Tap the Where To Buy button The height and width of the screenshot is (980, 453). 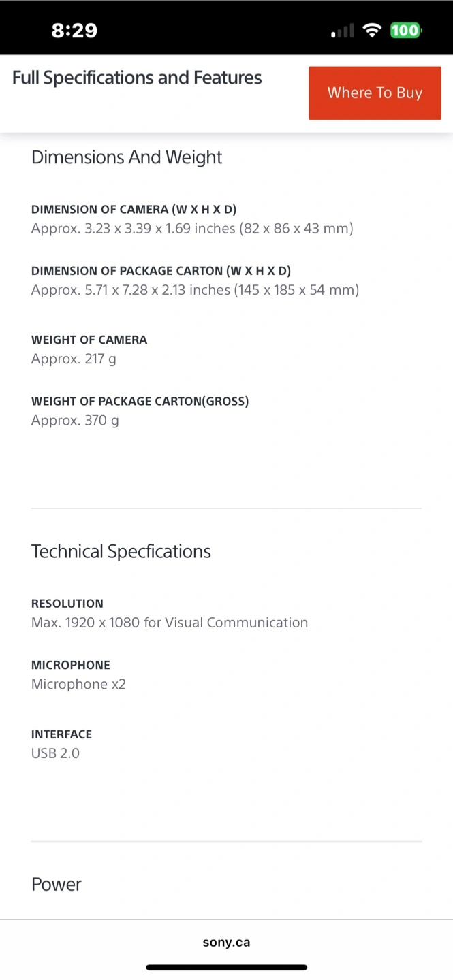(x=375, y=93)
